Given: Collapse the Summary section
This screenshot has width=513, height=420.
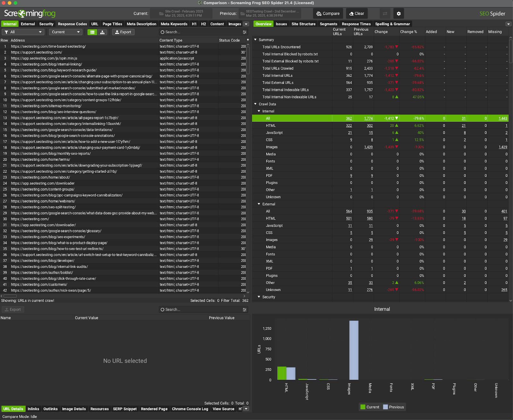Looking at the screenshot, I should [256, 40].
